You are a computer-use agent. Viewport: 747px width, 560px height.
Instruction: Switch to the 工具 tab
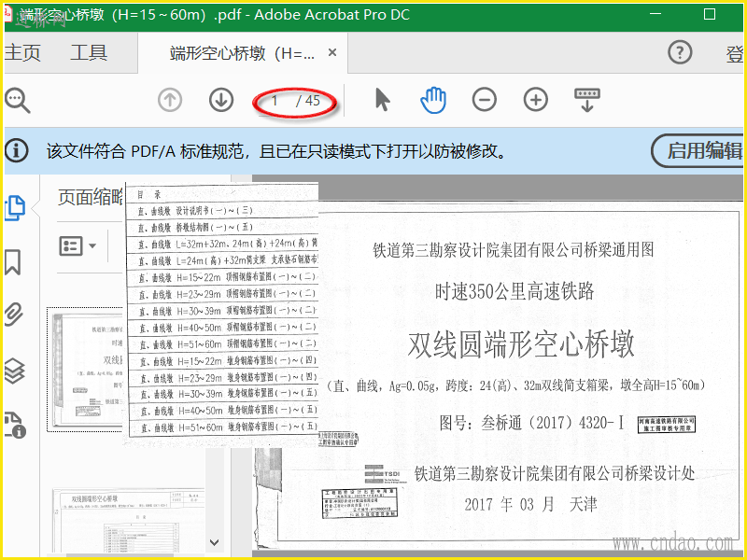(89, 52)
